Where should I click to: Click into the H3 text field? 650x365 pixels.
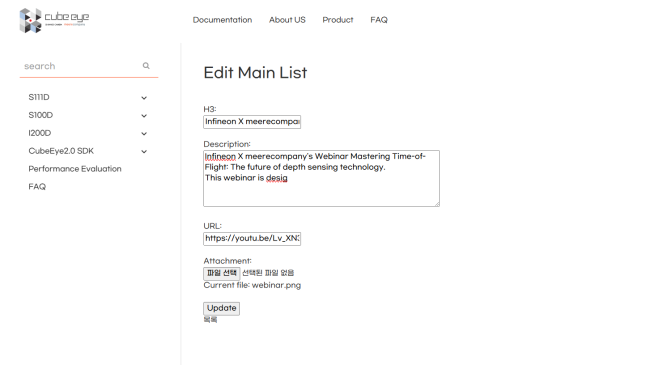click(x=252, y=122)
